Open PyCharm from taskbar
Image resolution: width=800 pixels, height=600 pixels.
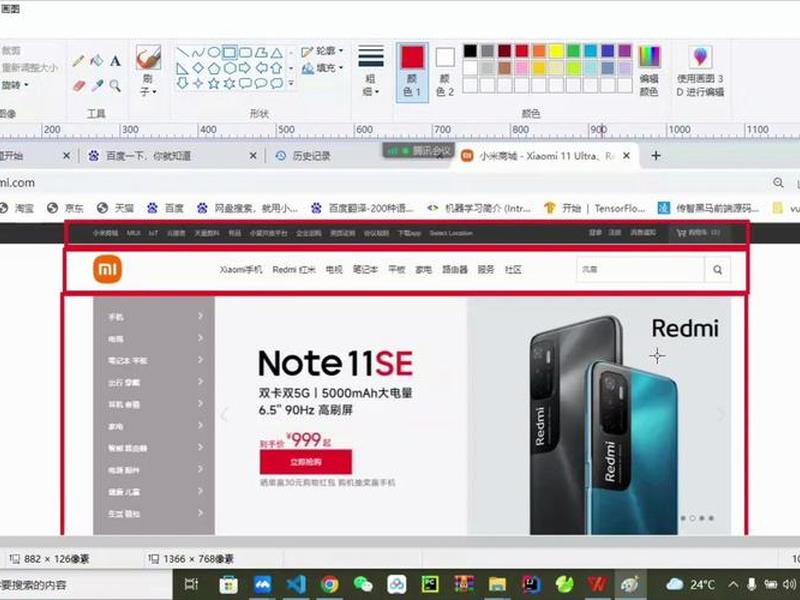point(430,584)
